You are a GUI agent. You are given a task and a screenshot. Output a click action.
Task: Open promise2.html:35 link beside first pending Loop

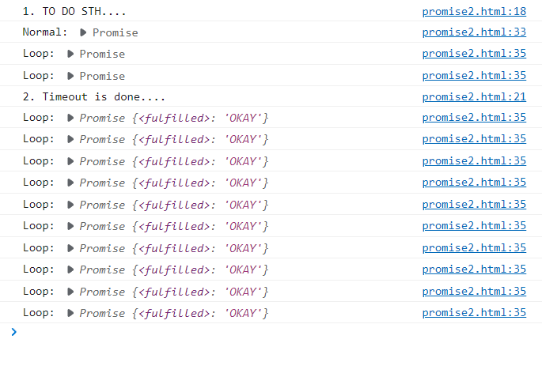(x=474, y=54)
